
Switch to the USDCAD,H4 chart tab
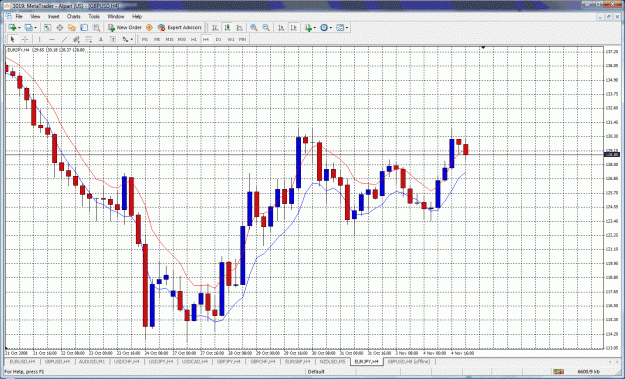tap(195, 361)
